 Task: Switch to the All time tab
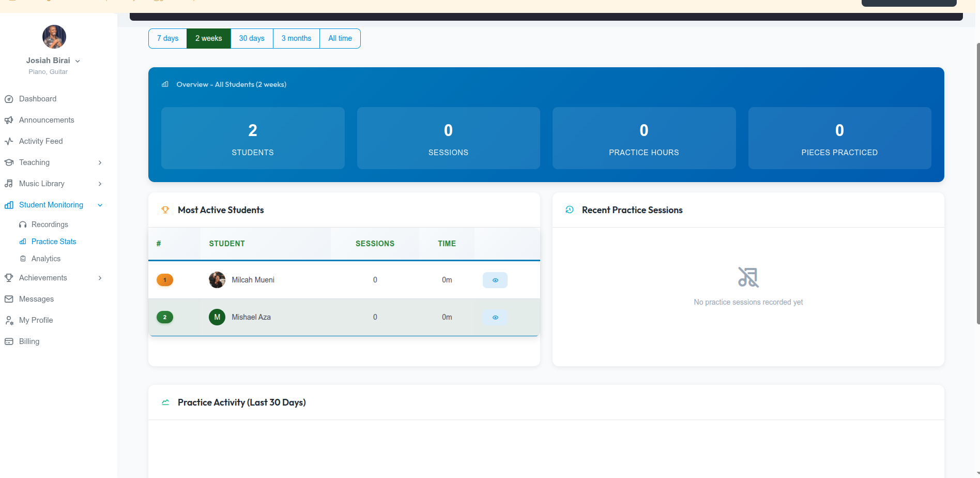click(x=340, y=38)
